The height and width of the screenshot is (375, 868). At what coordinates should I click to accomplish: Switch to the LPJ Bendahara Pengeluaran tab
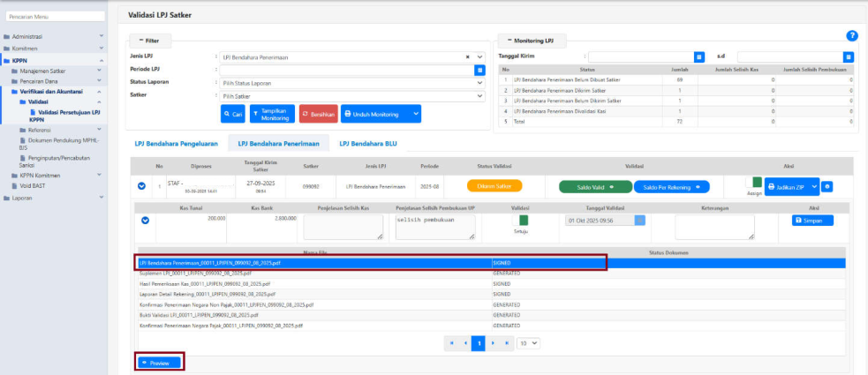175,143
